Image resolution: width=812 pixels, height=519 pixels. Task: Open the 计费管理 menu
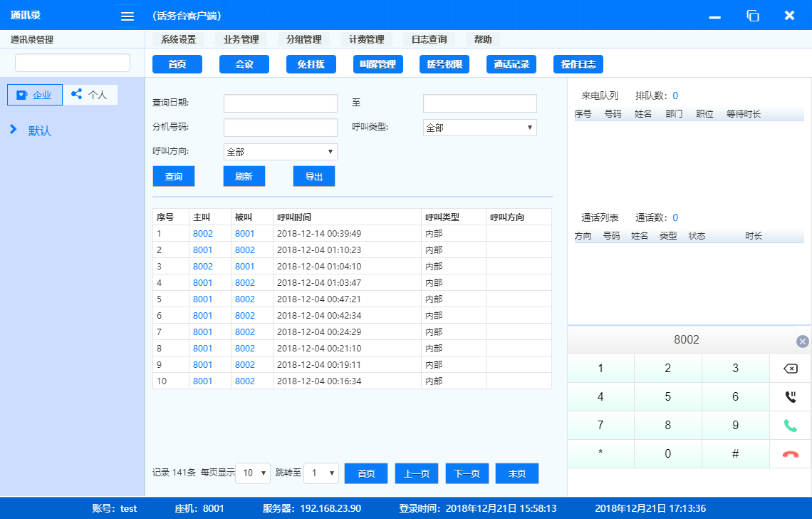click(366, 39)
